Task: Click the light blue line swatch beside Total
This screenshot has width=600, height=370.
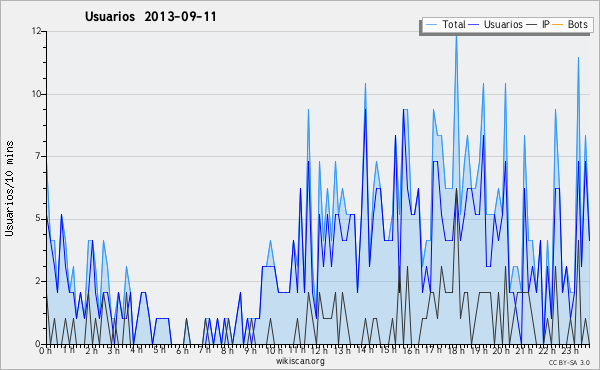Action: 431,25
